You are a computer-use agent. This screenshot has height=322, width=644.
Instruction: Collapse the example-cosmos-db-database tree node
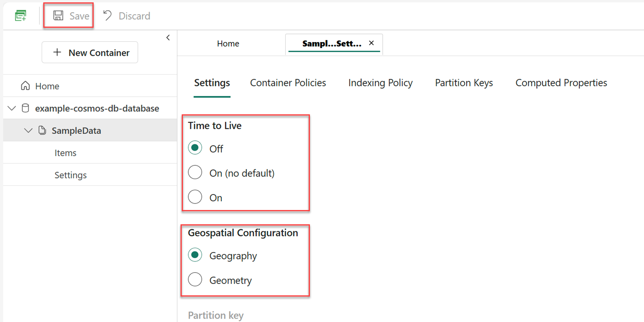(12, 108)
